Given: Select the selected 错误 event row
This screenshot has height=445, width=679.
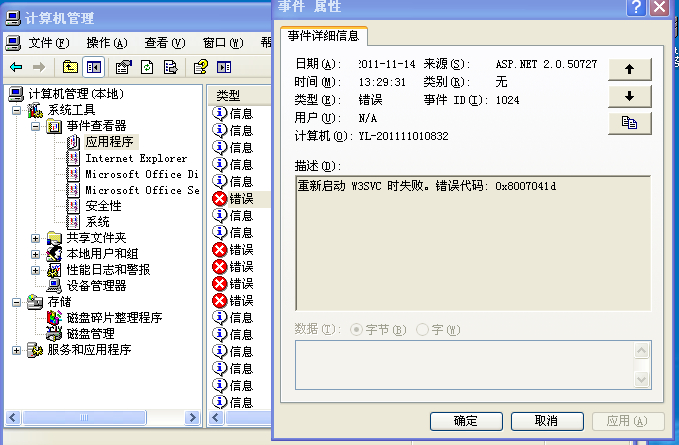Looking at the screenshot, I should (x=240, y=199).
